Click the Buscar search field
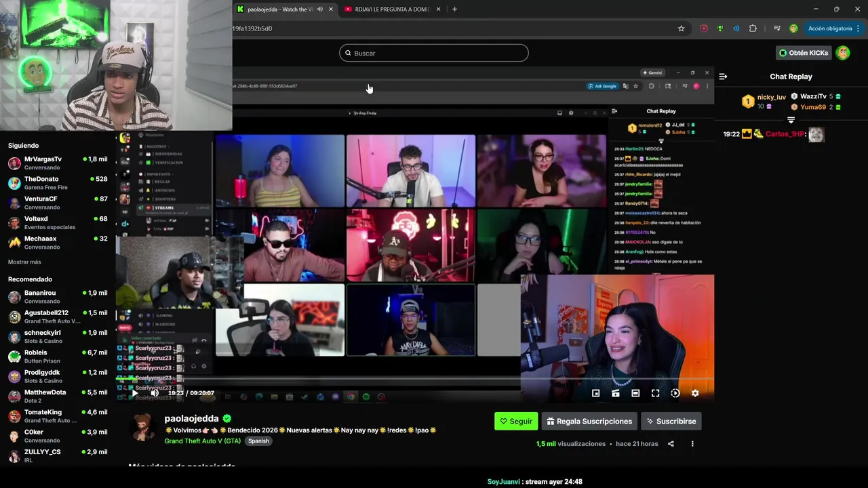868x488 pixels. [434, 53]
